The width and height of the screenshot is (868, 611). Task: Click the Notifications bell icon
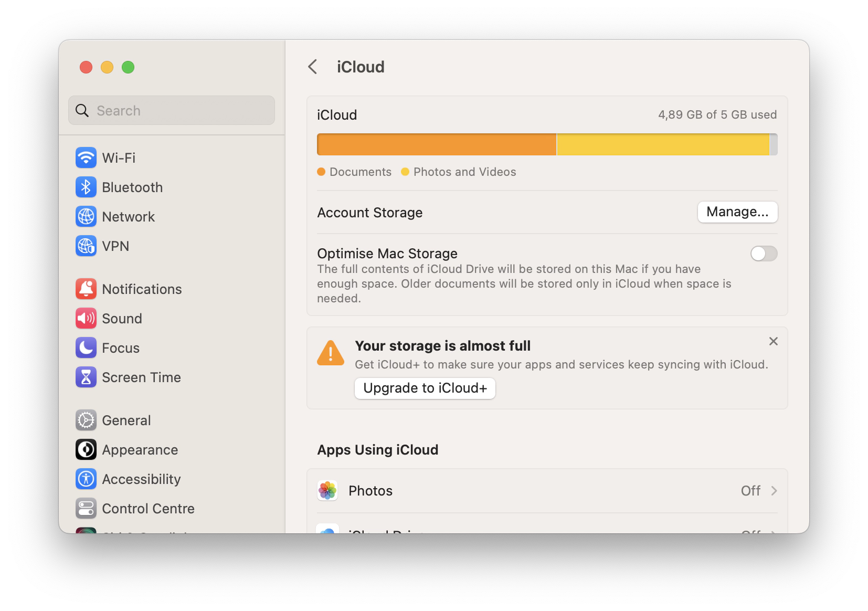(86, 289)
